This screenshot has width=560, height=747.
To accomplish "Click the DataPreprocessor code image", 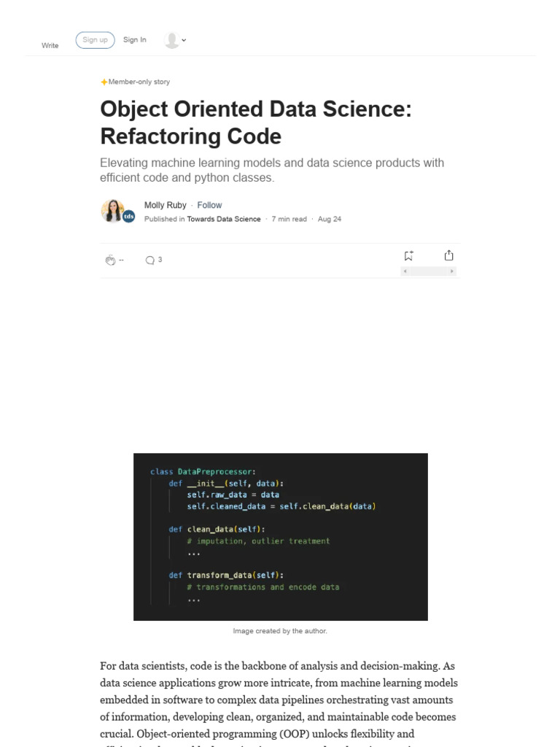I will pos(280,536).
